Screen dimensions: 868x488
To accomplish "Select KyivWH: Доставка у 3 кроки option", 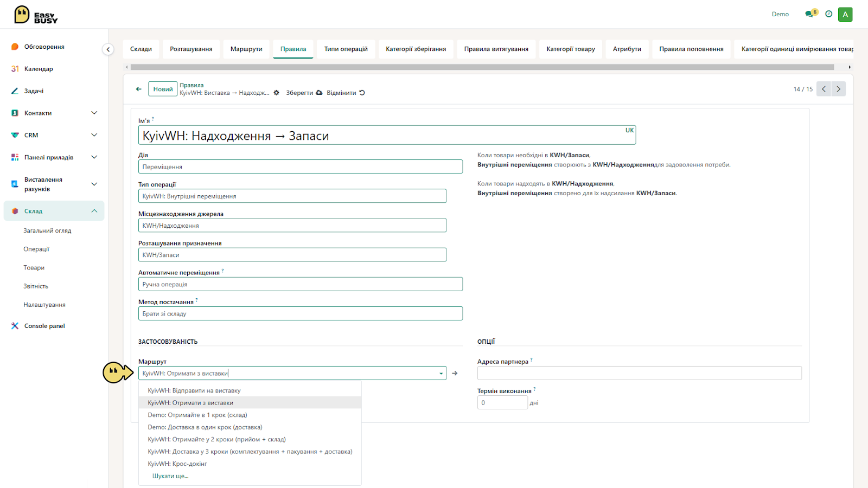I will pos(250,452).
